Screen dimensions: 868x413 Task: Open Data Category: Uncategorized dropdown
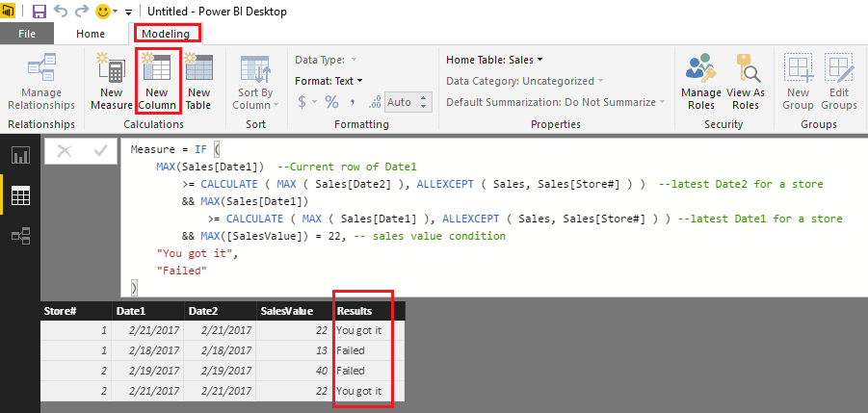tap(524, 81)
